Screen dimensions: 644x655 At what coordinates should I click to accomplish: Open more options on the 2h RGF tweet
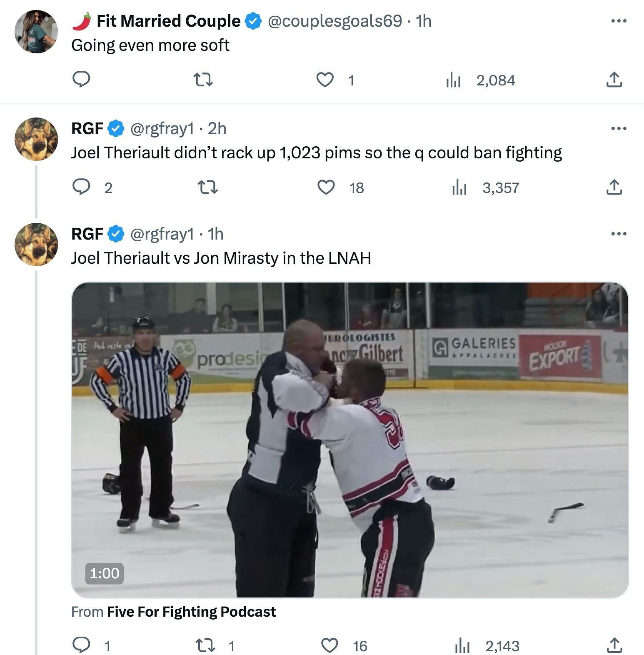pos(619,128)
